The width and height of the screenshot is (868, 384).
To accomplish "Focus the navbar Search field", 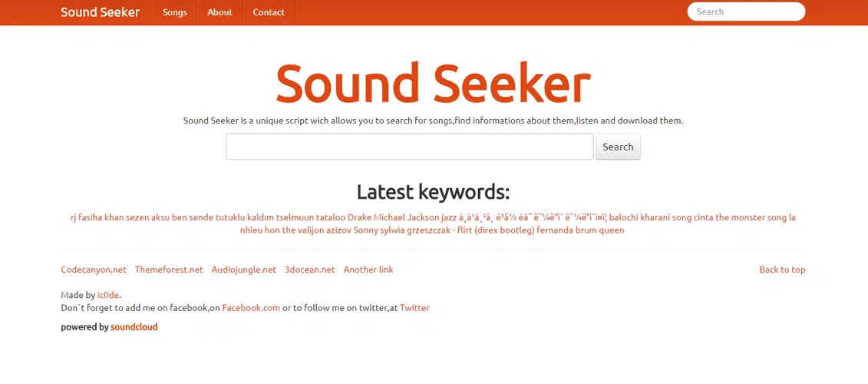I will click(746, 12).
